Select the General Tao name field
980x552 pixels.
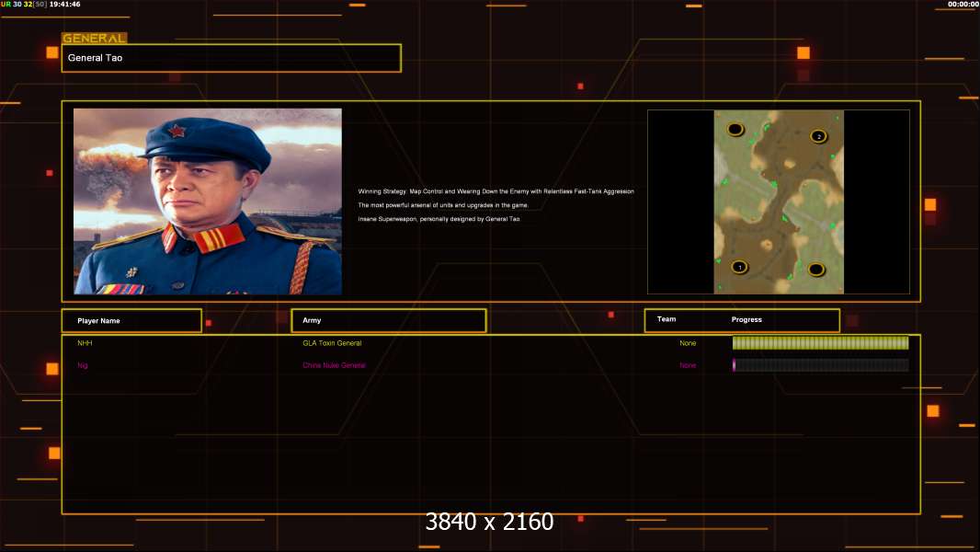tap(232, 58)
